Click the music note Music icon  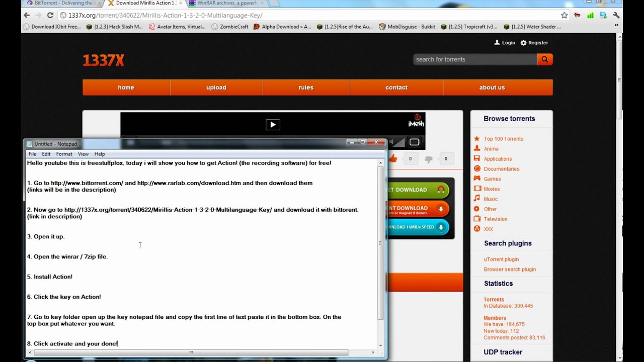pyautogui.click(x=476, y=199)
